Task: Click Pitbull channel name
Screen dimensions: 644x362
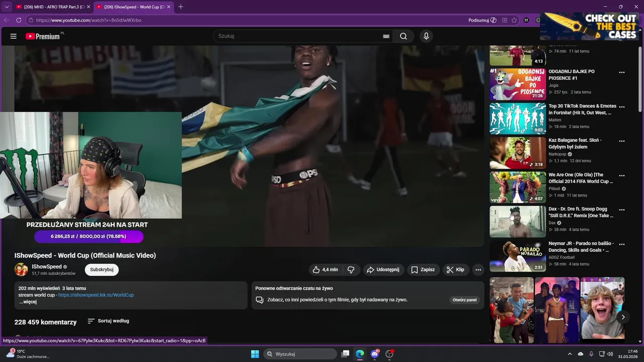Action: tap(554, 189)
